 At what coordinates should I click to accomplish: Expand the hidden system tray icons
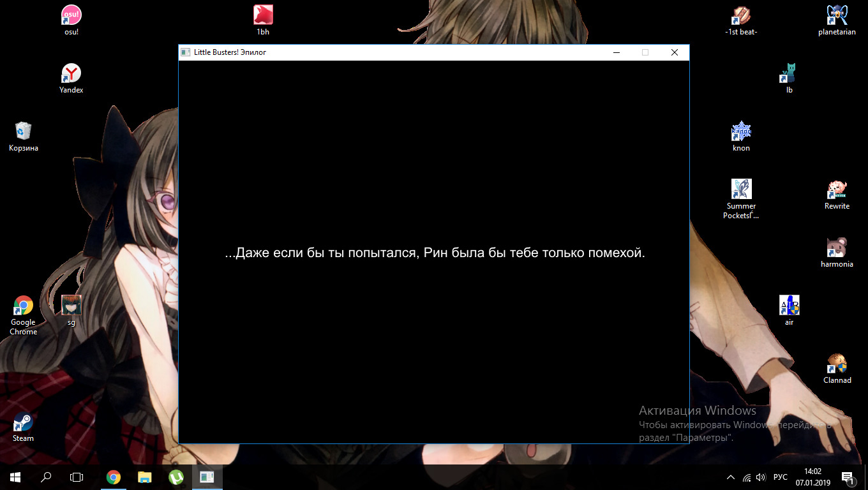point(731,477)
